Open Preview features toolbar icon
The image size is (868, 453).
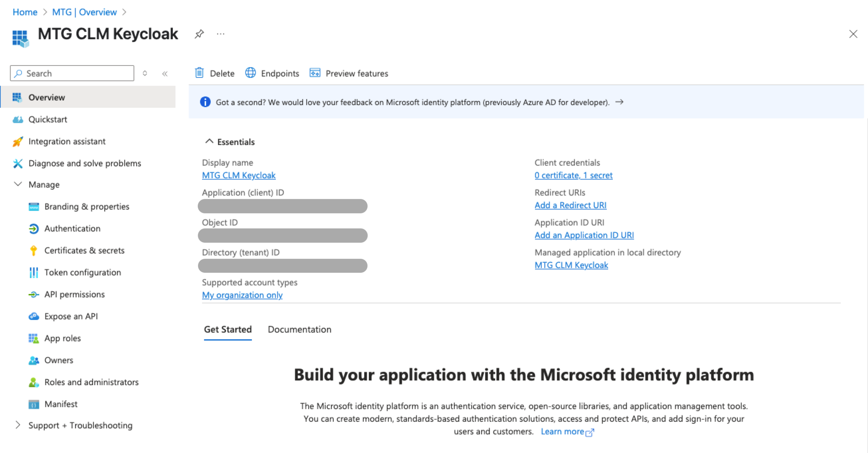click(x=315, y=73)
